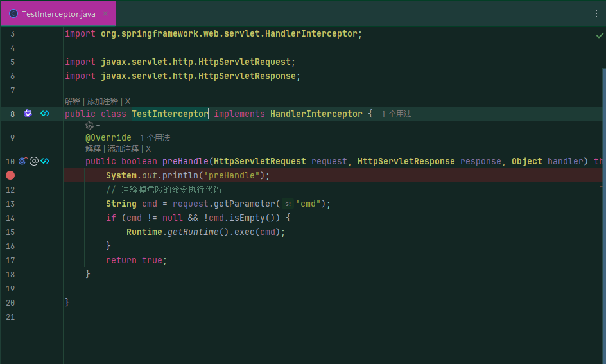
Task: Click line number 12 in the gutter
Action: 10,190
